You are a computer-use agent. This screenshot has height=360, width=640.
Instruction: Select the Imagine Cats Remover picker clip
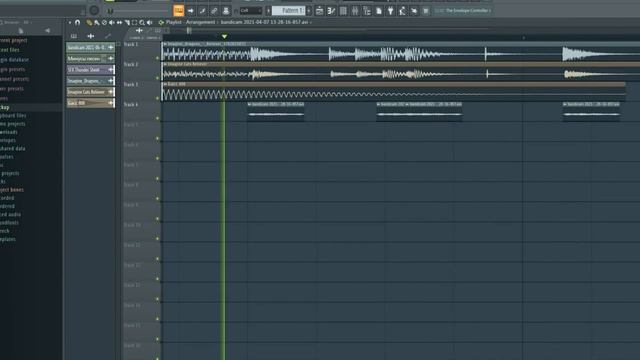pyautogui.click(x=91, y=92)
